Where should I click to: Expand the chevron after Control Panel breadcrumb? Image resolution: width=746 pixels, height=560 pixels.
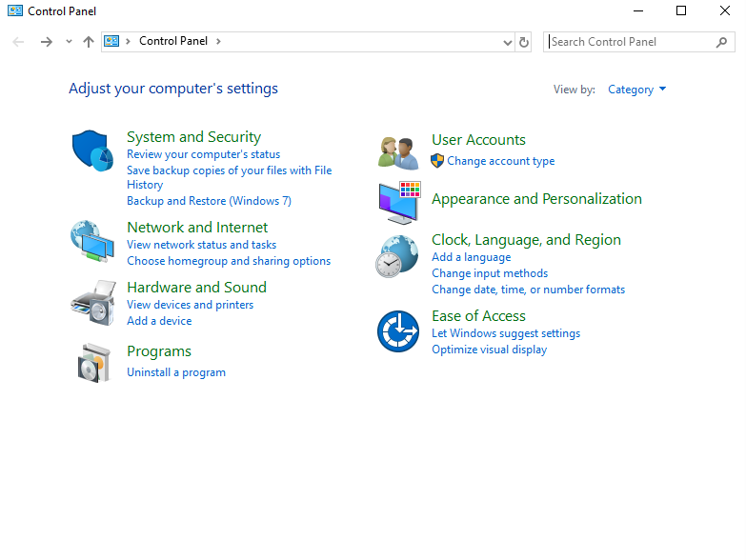218,42
